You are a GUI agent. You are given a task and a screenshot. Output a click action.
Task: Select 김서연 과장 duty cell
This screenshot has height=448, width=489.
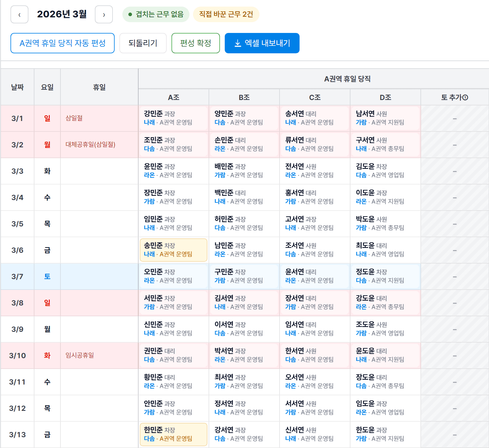point(244,303)
